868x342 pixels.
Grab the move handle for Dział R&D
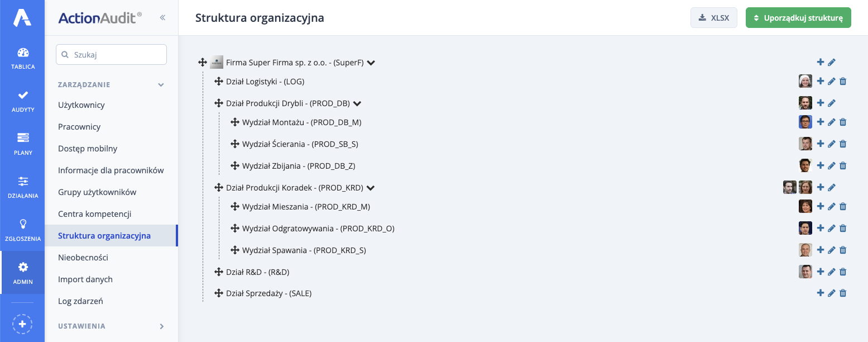219,272
